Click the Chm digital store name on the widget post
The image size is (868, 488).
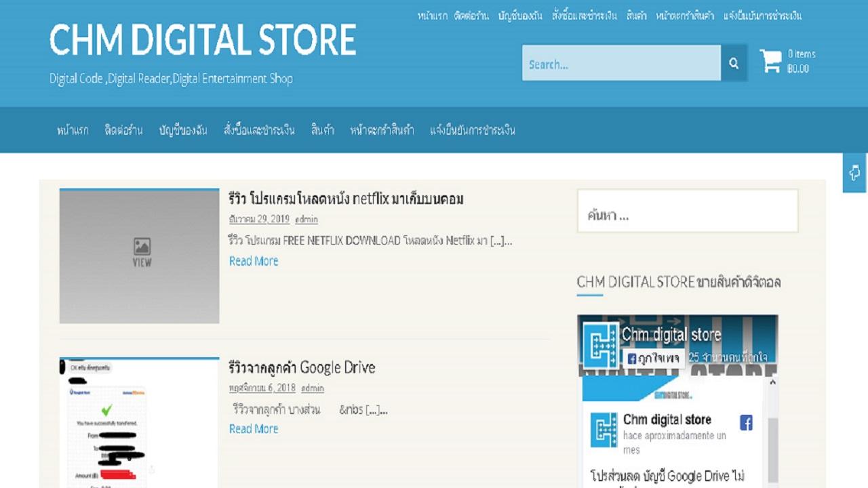click(x=667, y=420)
